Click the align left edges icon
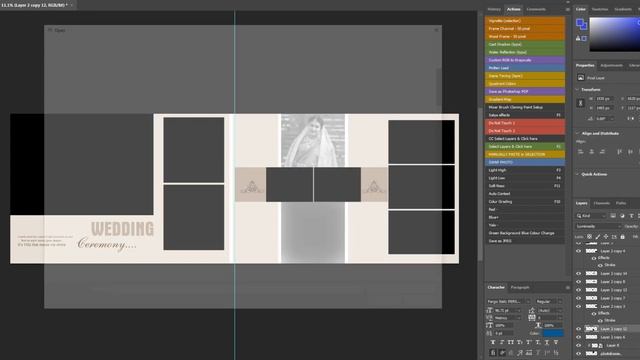 pos(581,152)
